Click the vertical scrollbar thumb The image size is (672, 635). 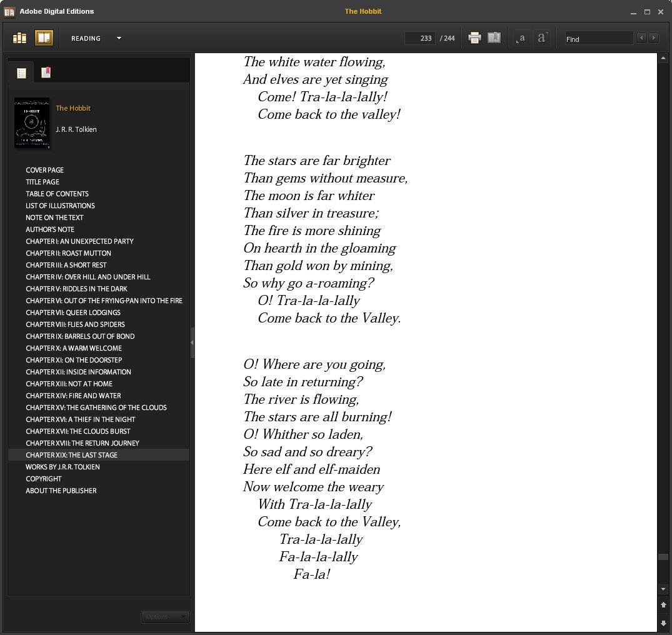663,557
